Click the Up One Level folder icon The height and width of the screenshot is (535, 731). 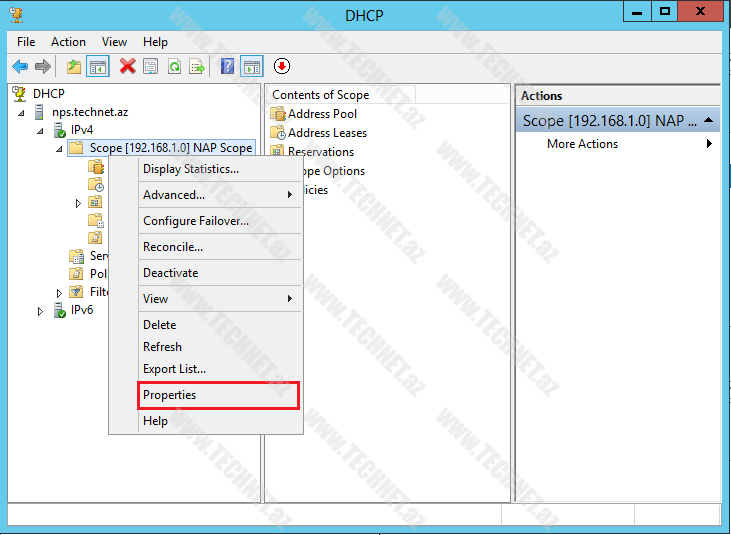[73, 67]
